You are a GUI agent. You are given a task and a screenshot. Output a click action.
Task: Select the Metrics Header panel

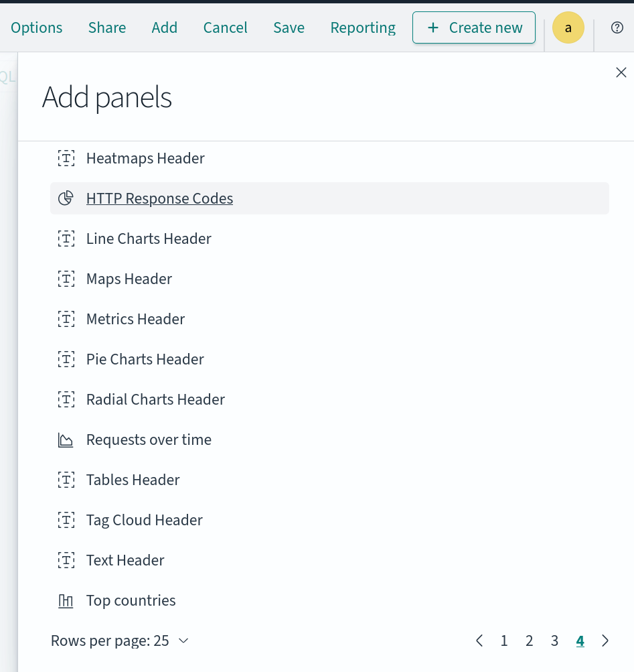point(135,319)
